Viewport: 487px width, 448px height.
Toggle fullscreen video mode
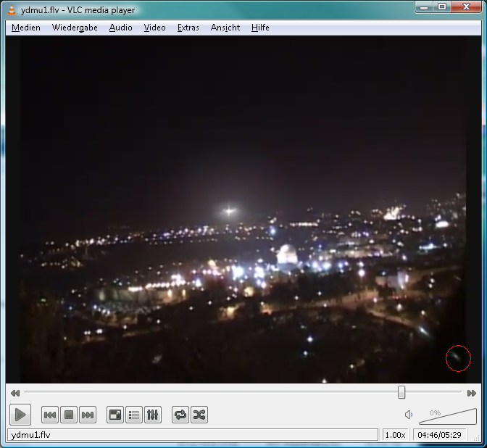(115, 415)
